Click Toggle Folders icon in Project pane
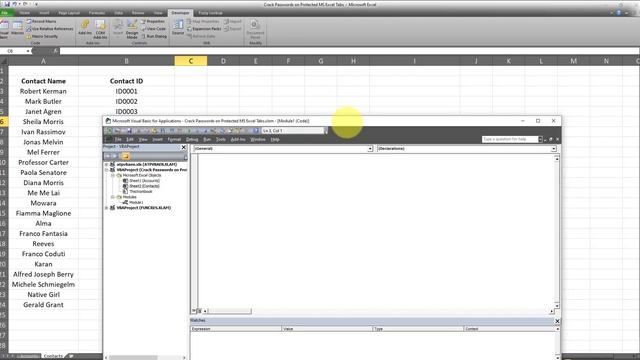The height and width of the screenshot is (360, 640). point(125,156)
